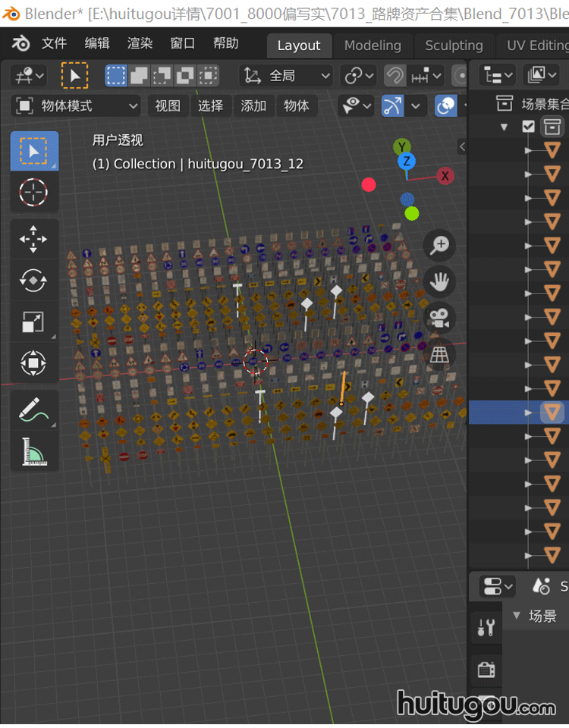Open the 全局 transform orientation dropdown
This screenshot has width=569, height=728.
click(x=286, y=76)
